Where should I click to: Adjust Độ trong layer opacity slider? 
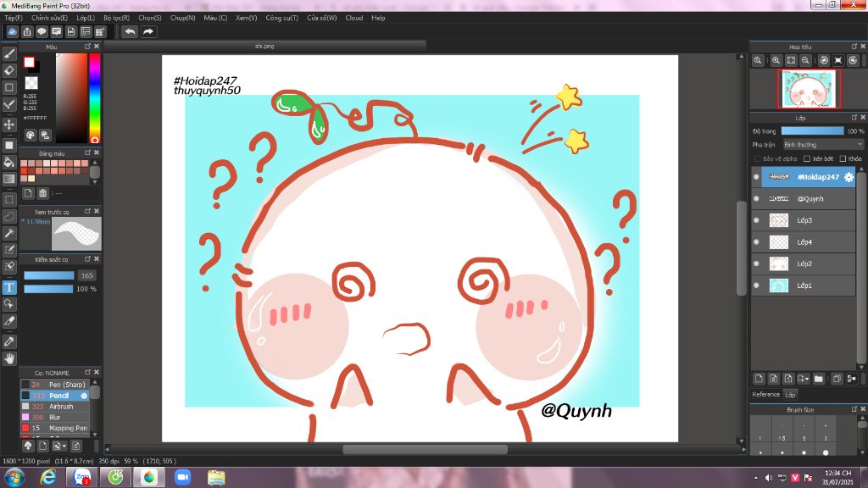[812, 131]
